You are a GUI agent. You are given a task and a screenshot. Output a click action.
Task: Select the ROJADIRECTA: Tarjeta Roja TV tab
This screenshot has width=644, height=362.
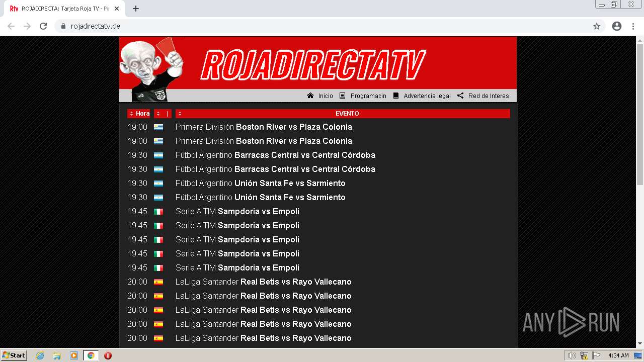[64, 9]
